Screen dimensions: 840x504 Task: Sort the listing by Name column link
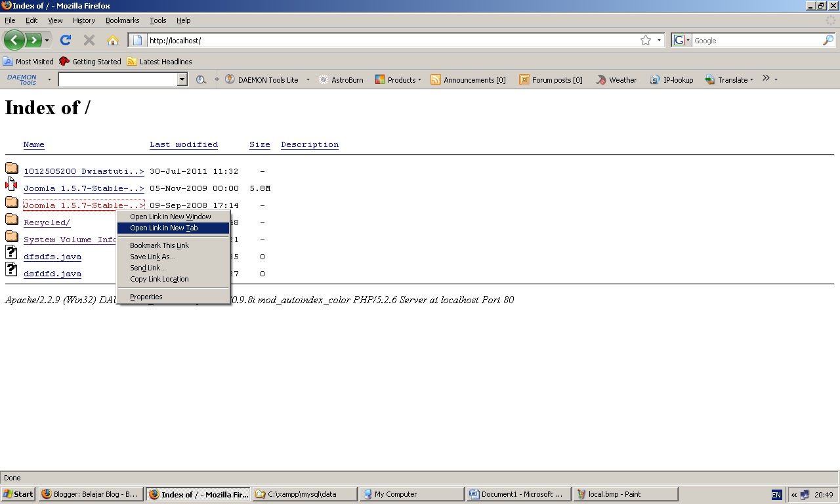click(x=34, y=144)
